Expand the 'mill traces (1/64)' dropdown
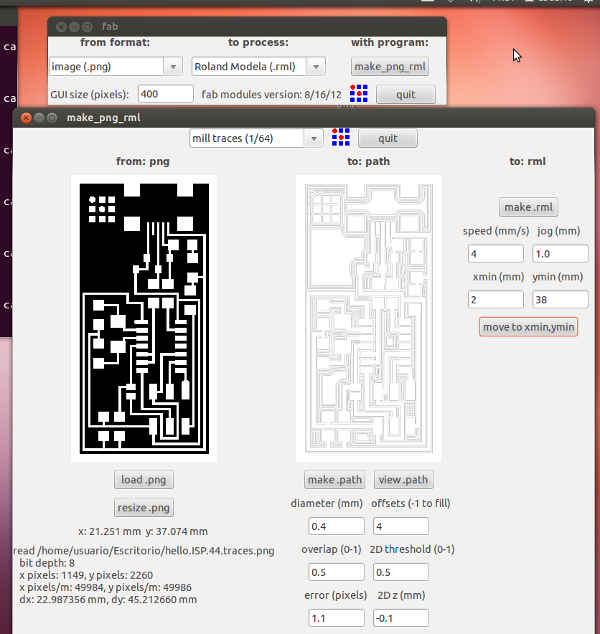The width and height of the screenshot is (600, 634). pyautogui.click(x=314, y=139)
